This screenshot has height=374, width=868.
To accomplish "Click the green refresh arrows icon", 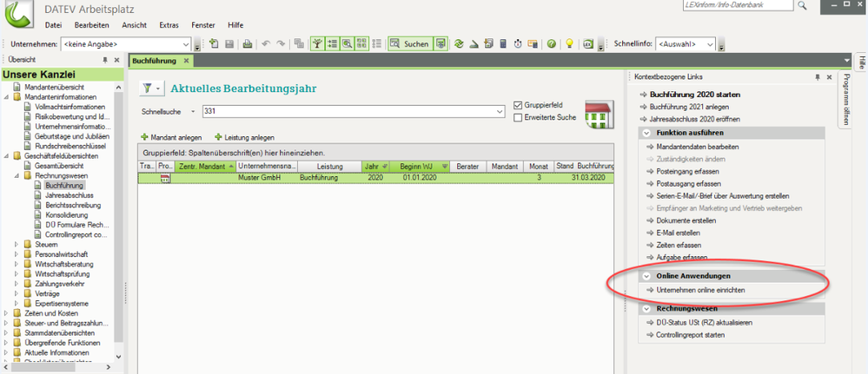I will click(459, 44).
